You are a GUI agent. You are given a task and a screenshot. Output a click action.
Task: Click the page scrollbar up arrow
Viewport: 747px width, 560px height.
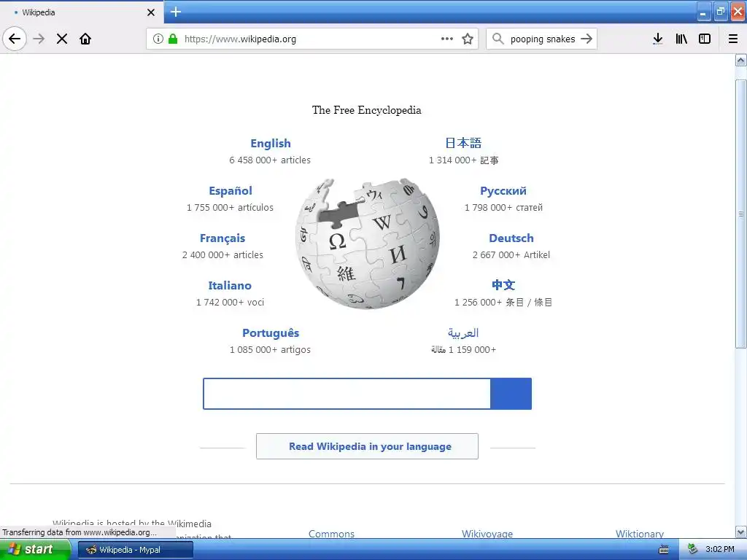(x=741, y=60)
